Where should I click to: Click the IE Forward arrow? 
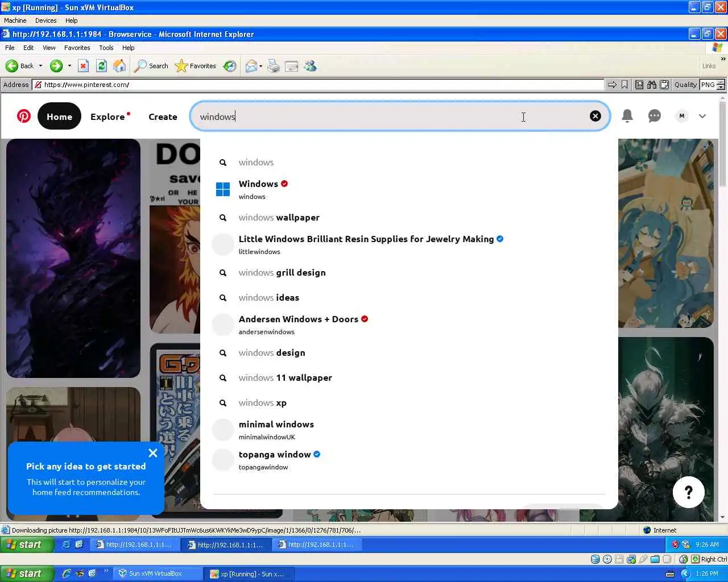(56, 66)
